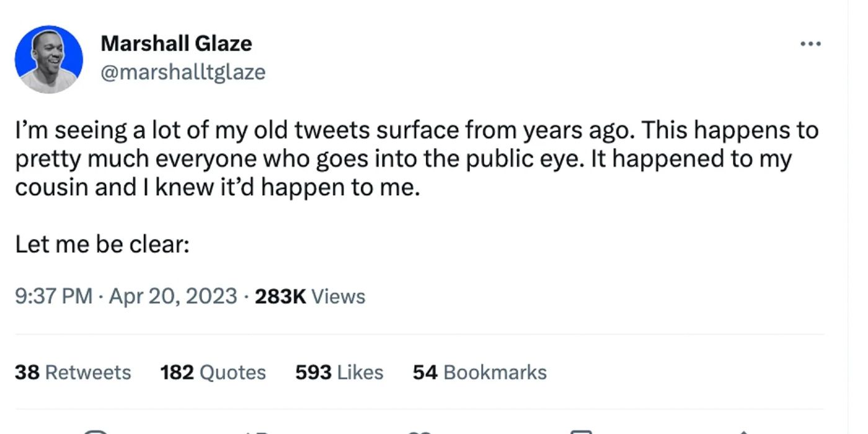Open the 283K Views analytics
Image resolution: width=868 pixels, height=434 pixels.
click(x=310, y=296)
